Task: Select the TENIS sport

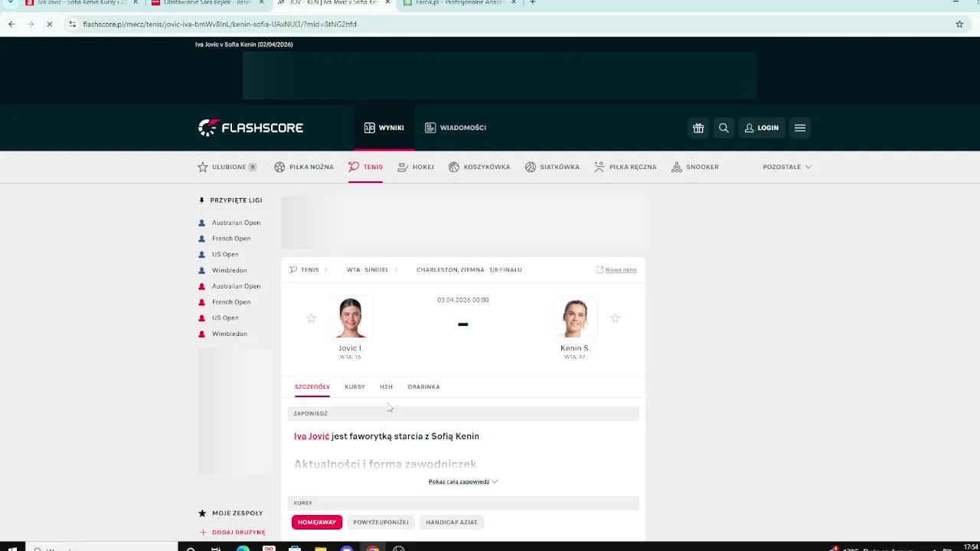Action: [365, 167]
